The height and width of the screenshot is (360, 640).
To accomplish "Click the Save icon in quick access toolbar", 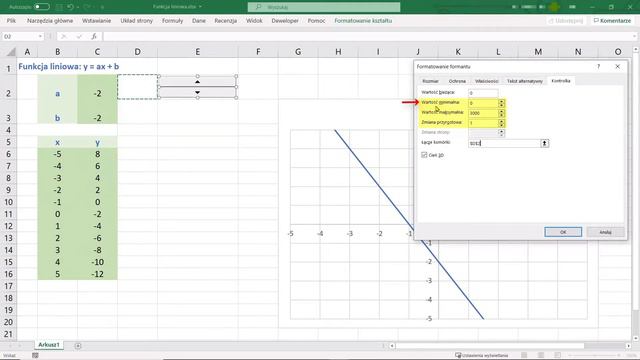I will pos(60,7).
